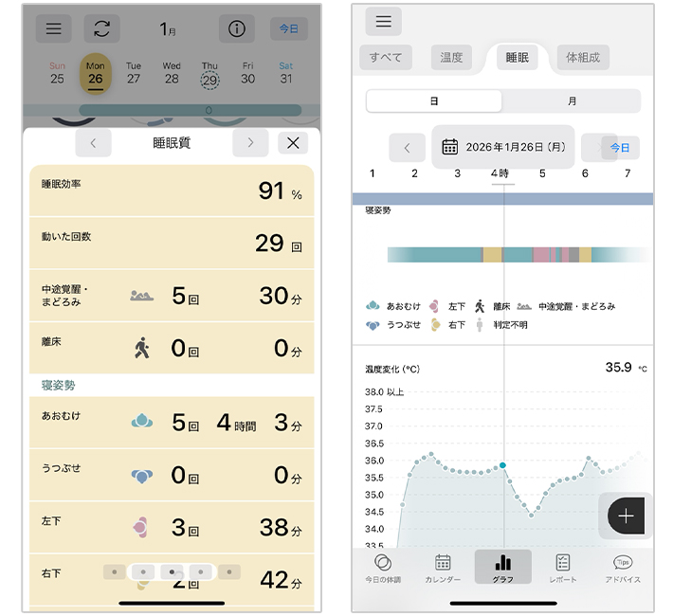This screenshot has width=673, height=616.
Task: Select Wed 28 in week strip
Action: coord(172,73)
